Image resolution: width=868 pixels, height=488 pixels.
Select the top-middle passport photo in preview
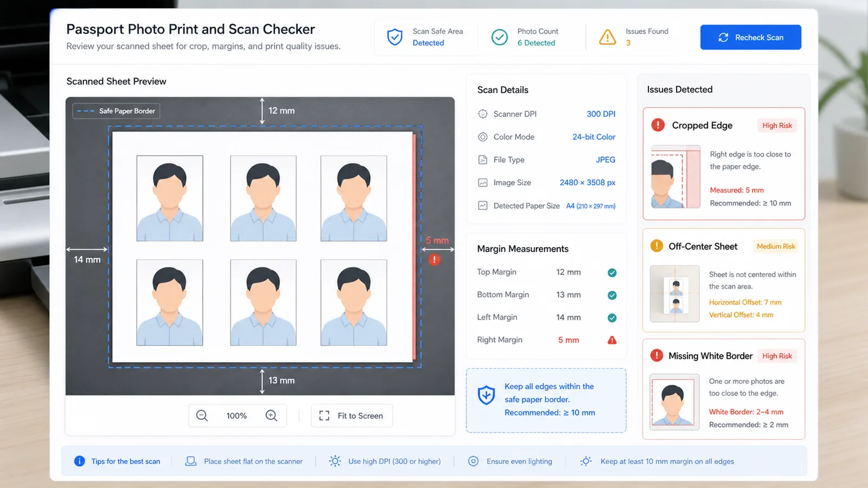coord(263,198)
